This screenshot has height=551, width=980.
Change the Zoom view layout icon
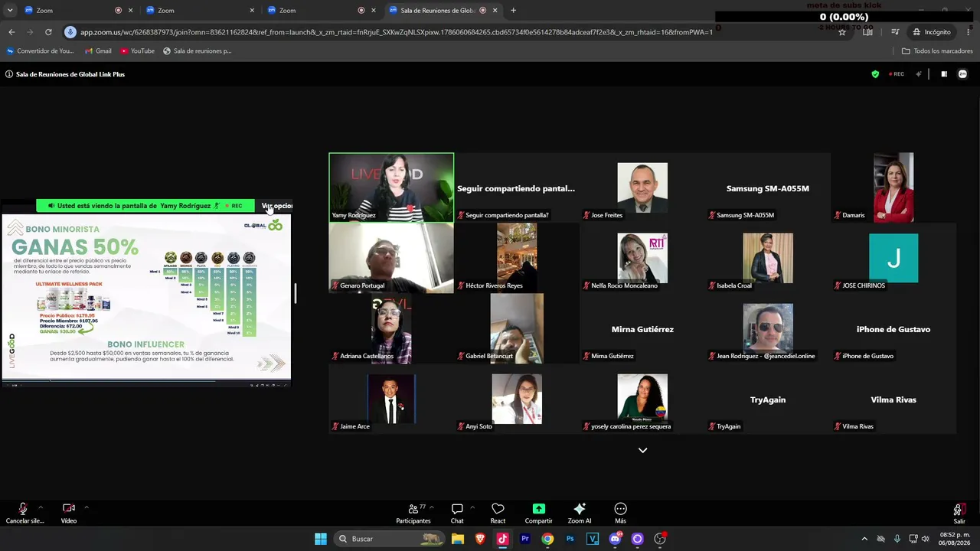pos(944,74)
